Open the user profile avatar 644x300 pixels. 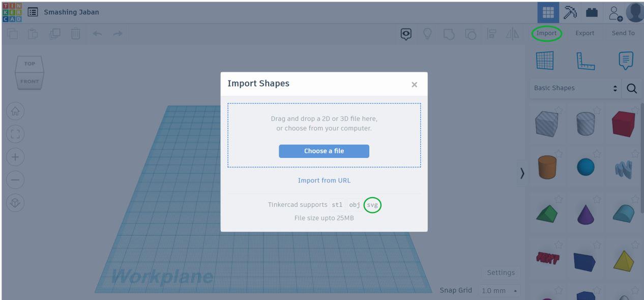click(x=634, y=12)
